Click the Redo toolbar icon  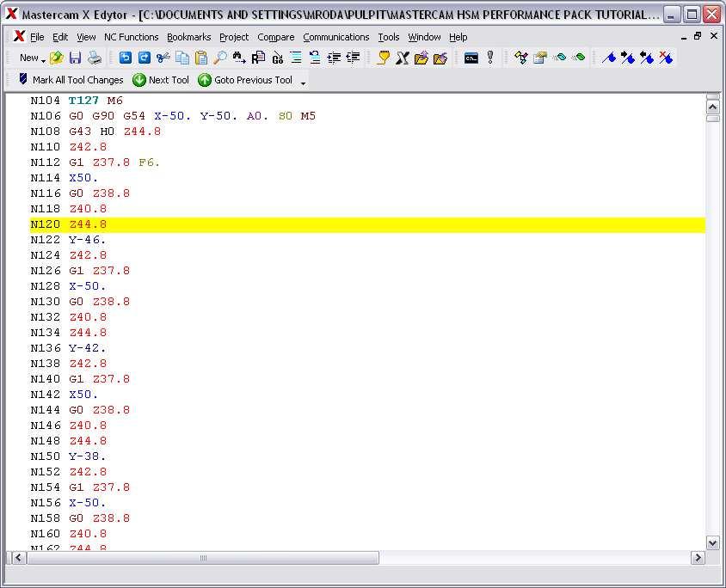(145, 58)
